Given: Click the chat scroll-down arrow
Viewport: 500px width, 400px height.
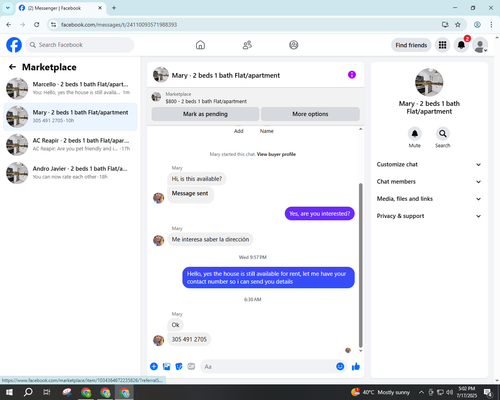Looking at the screenshot, I should point(360,351).
